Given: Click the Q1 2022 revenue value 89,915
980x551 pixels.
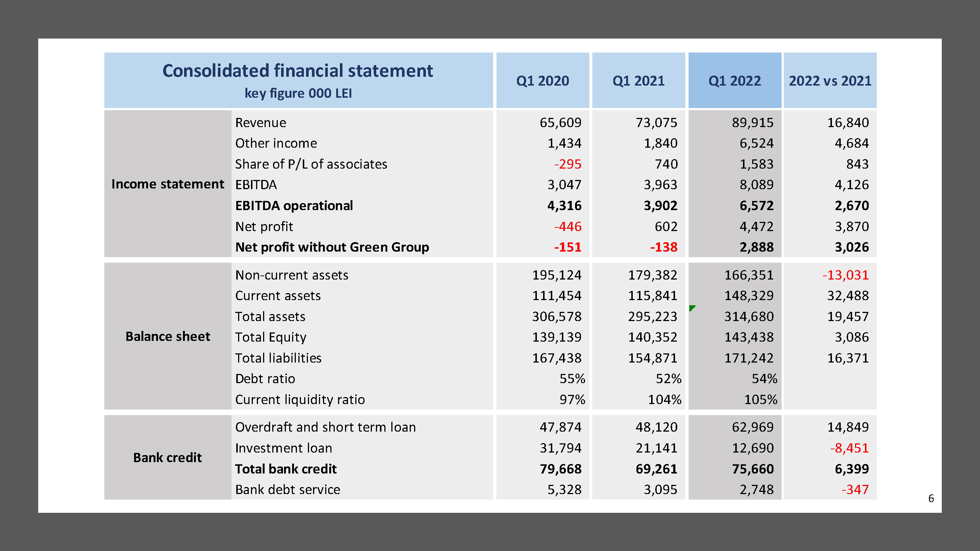Looking at the screenshot, I should click(x=752, y=123).
